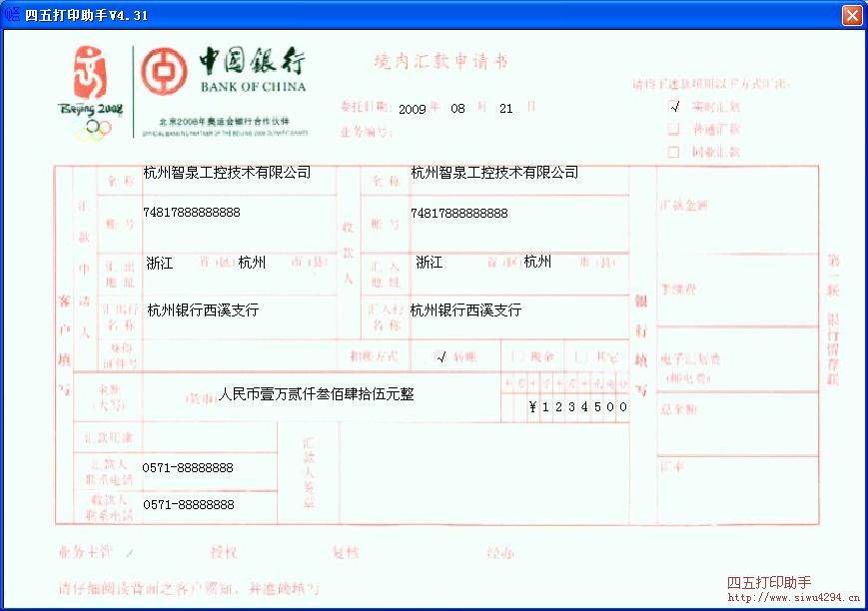Uncheck the 转账 payment method box
Image resolution: width=868 pixels, height=611 pixels.
(x=439, y=355)
